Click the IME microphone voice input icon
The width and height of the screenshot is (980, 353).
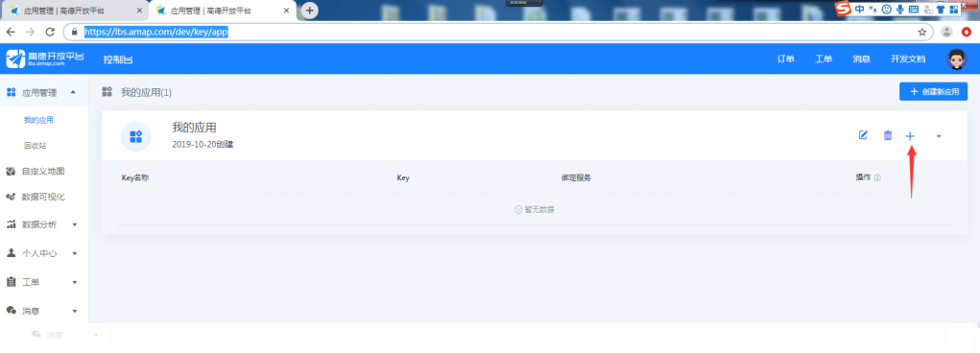pos(900,9)
